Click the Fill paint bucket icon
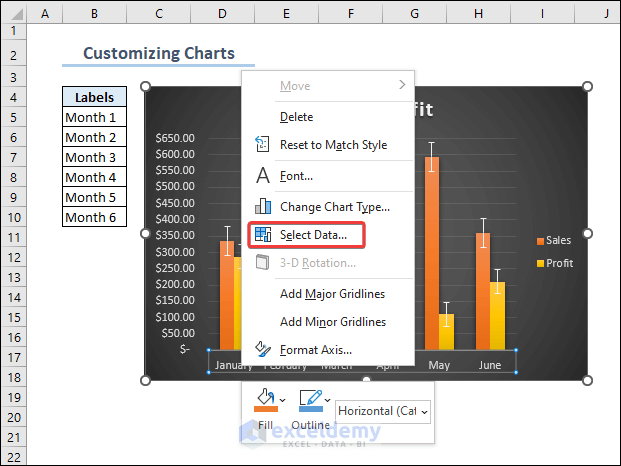 tap(264, 399)
